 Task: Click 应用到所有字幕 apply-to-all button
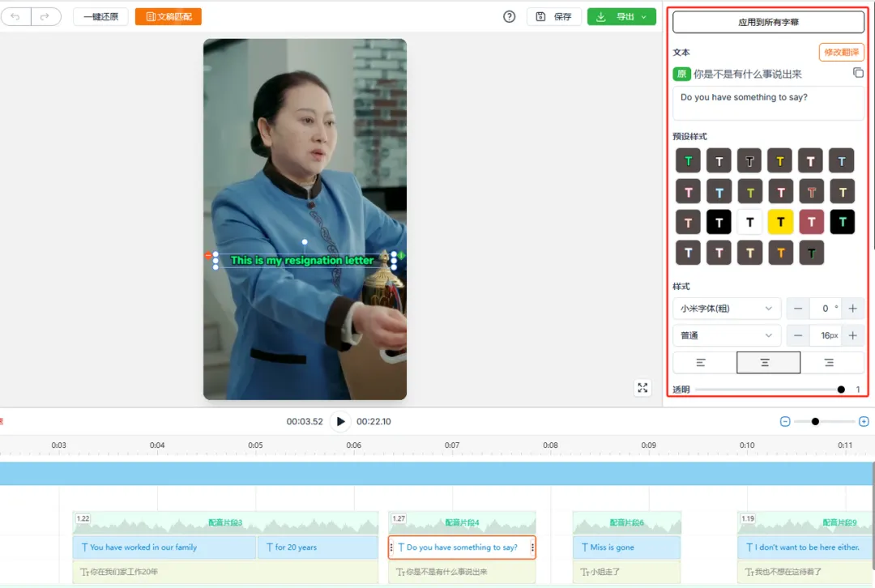pyautogui.click(x=768, y=23)
